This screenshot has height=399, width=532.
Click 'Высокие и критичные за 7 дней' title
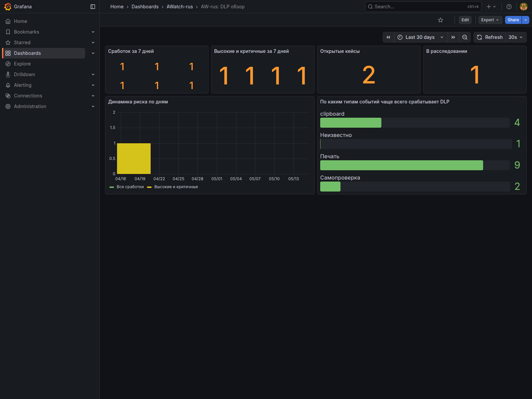[251, 51]
